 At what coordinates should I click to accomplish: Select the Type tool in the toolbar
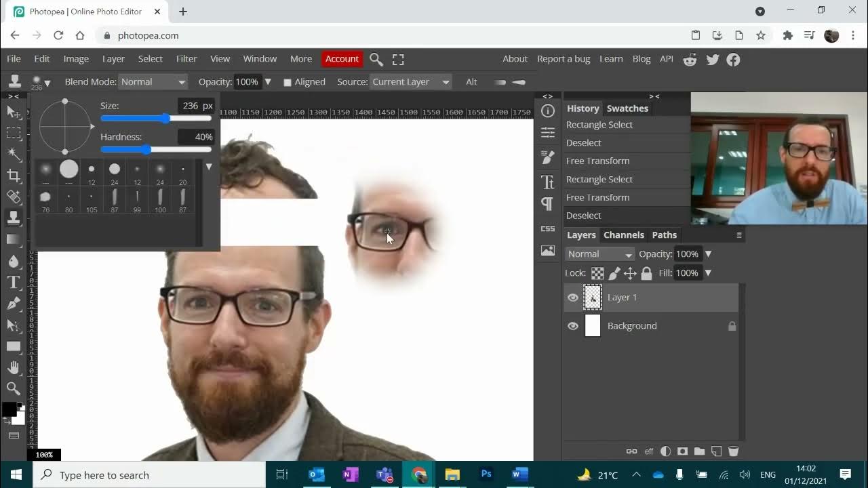(x=14, y=282)
